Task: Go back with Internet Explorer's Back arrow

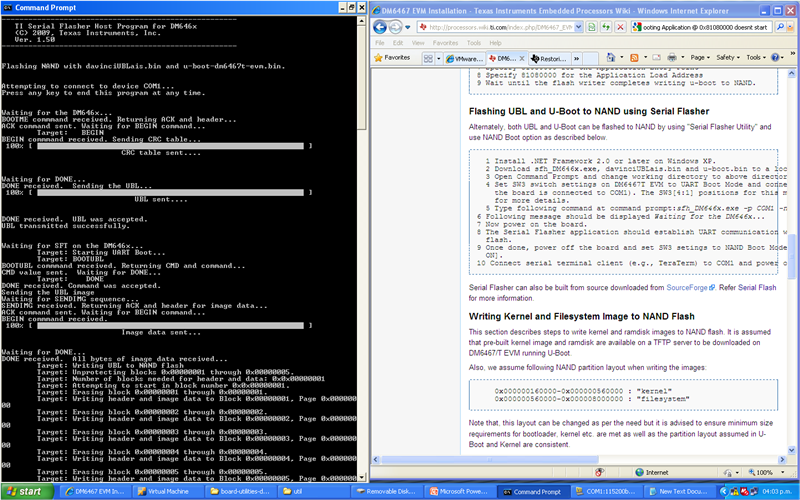Action: pos(380,27)
